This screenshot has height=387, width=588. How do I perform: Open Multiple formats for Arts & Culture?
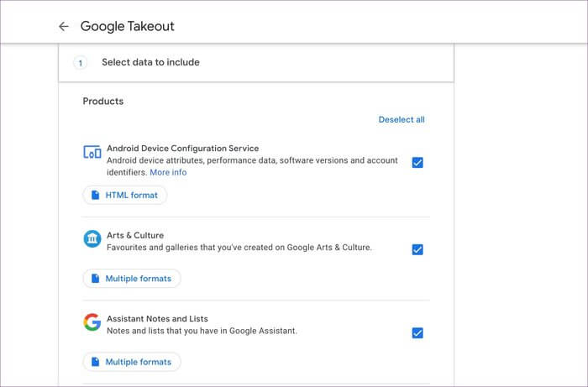pyautogui.click(x=132, y=279)
